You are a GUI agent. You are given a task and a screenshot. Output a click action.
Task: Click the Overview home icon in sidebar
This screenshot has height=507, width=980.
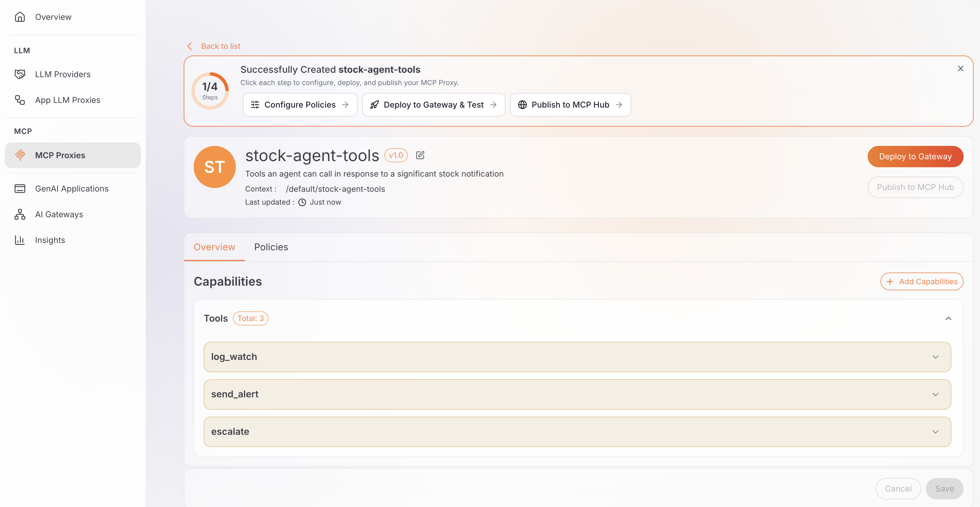[20, 17]
